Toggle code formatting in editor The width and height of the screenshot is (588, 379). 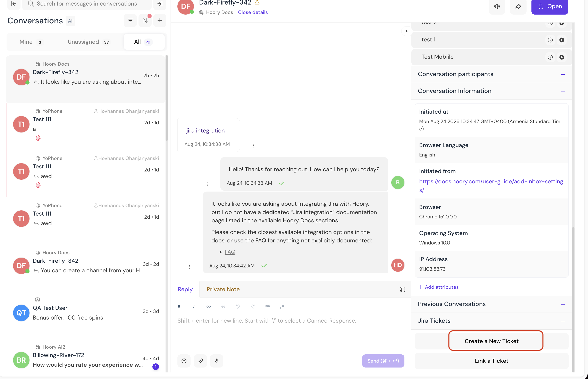tap(208, 307)
